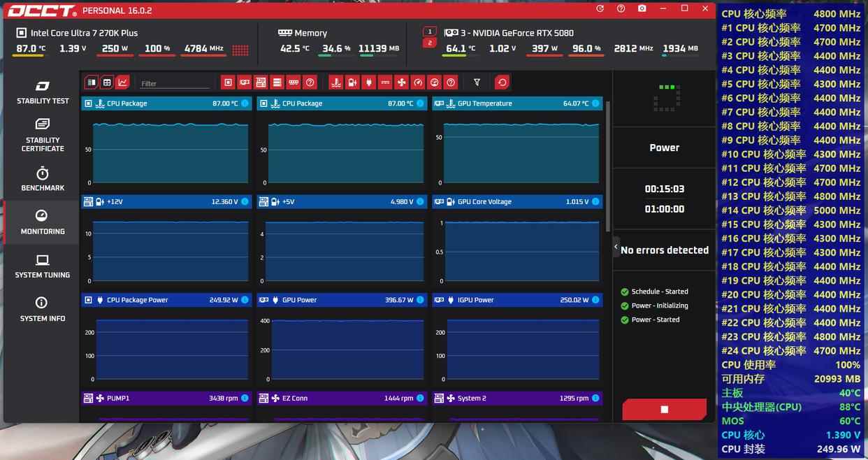Open the System Tuning section
The width and height of the screenshot is (868, 460).
(43, 266)
